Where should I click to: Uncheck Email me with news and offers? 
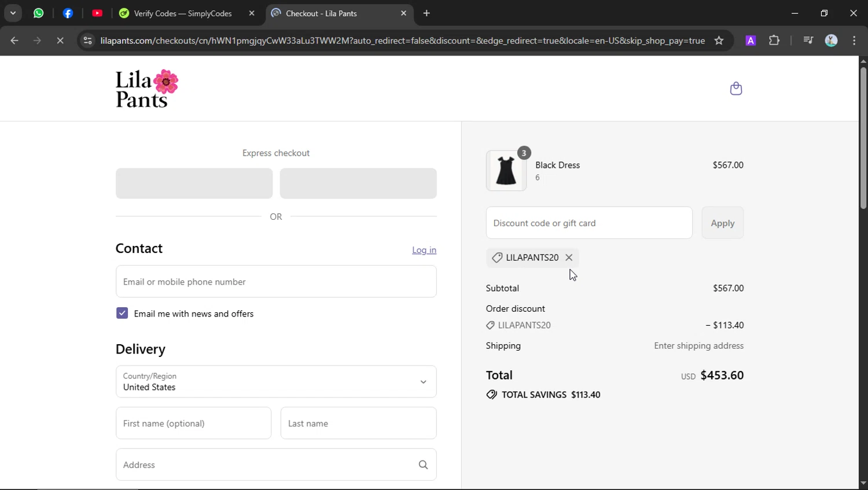pyautogui.click(x=122, y=313)
